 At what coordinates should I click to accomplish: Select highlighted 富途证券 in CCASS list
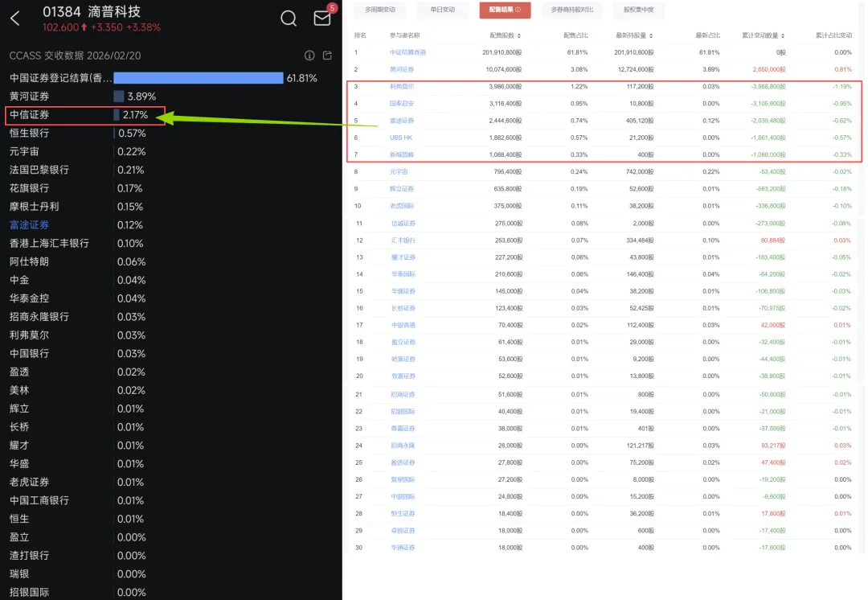tap(30, 225)
